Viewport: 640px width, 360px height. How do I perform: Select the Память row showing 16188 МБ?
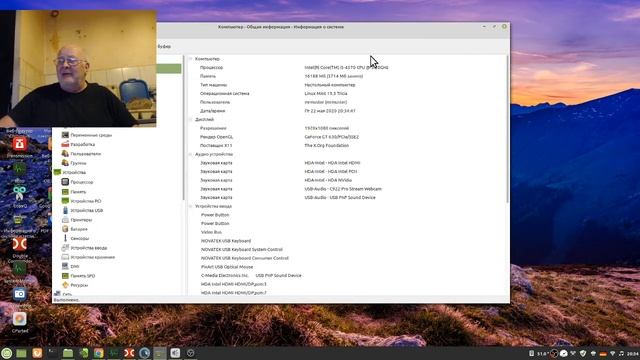pyautogui.click(x=347, y=76)
